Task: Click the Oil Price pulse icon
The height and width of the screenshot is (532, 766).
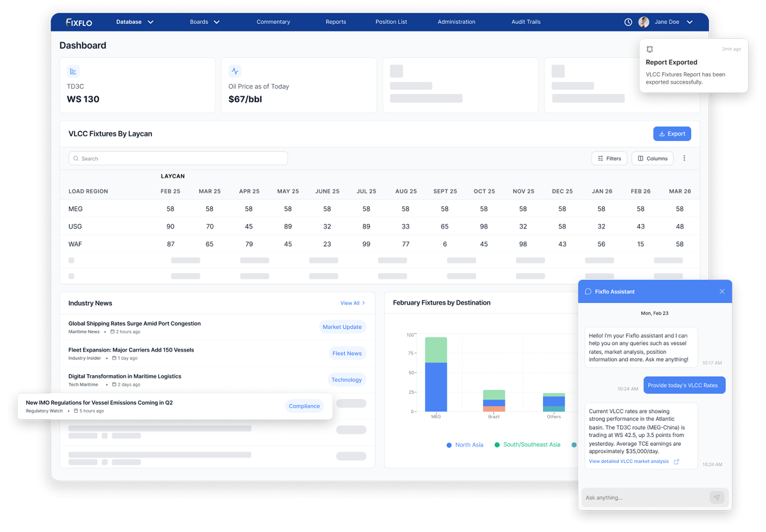Action: coord(235,71)
